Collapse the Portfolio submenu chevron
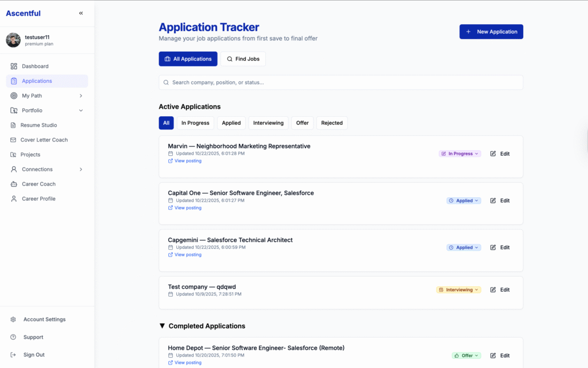This screenshot has width=588, height=368. [x=81, y=110]
